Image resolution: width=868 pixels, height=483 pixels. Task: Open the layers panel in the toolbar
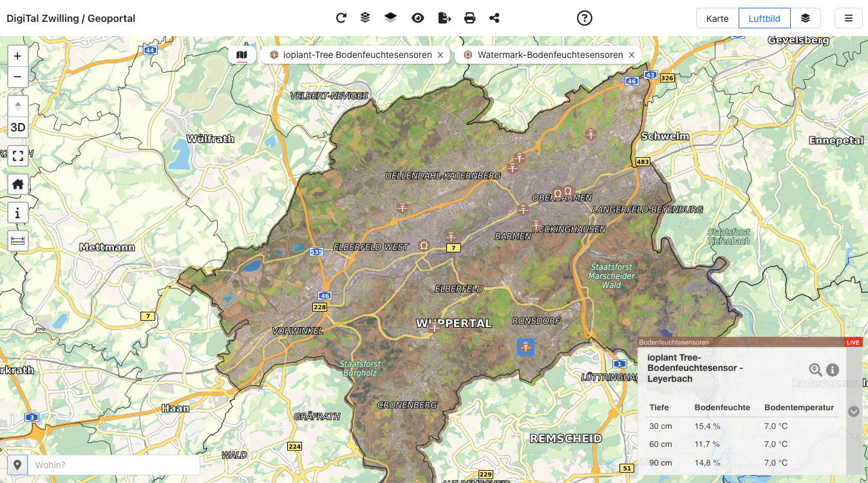[365, 18]
